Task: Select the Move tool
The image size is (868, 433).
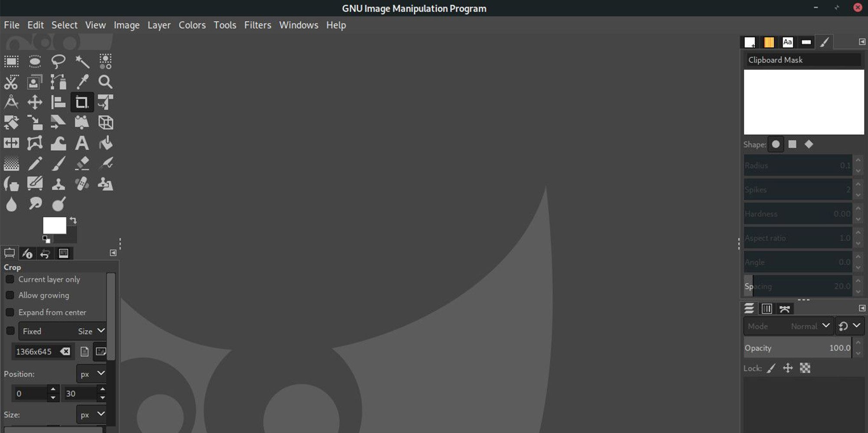Action: click(x=35, y=102)
